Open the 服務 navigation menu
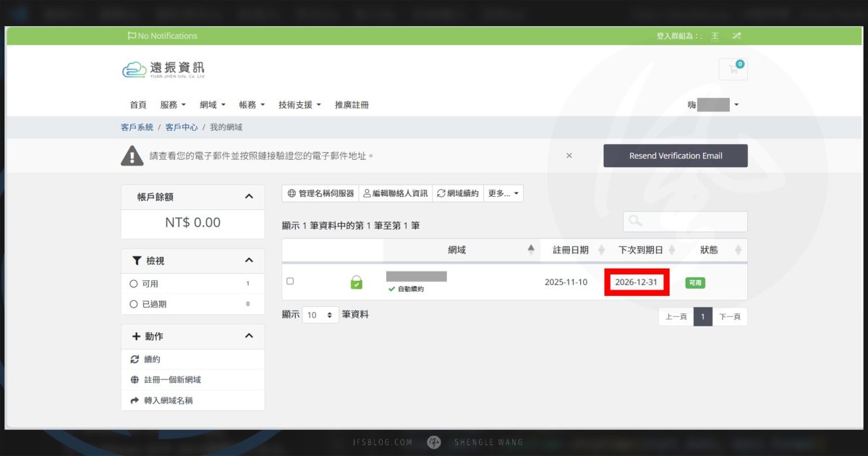 click(173, 105)
